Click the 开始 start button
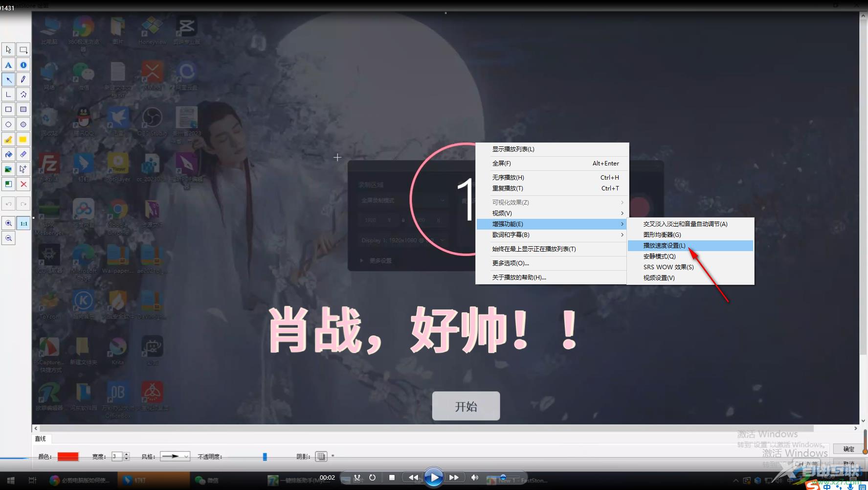The image size is (868, 490). 466,406
